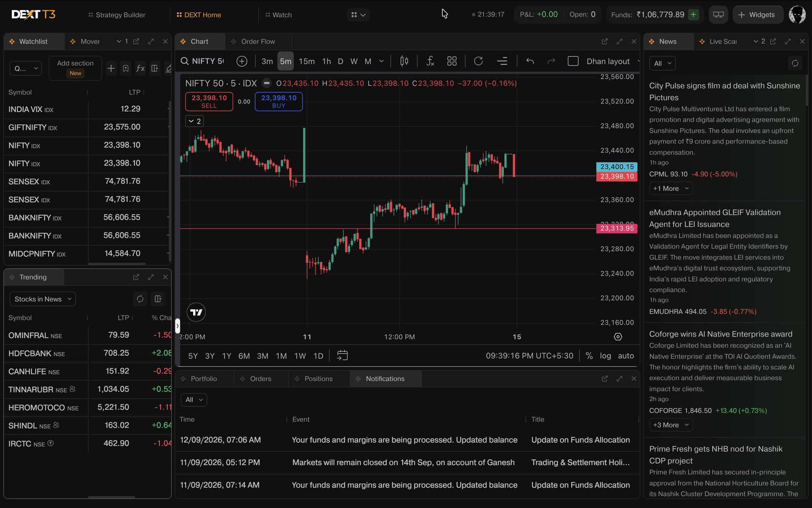This screenshot has width=812, height=508.
Task: Open candlestick chart type selector
Action: [x=404, y=61]
